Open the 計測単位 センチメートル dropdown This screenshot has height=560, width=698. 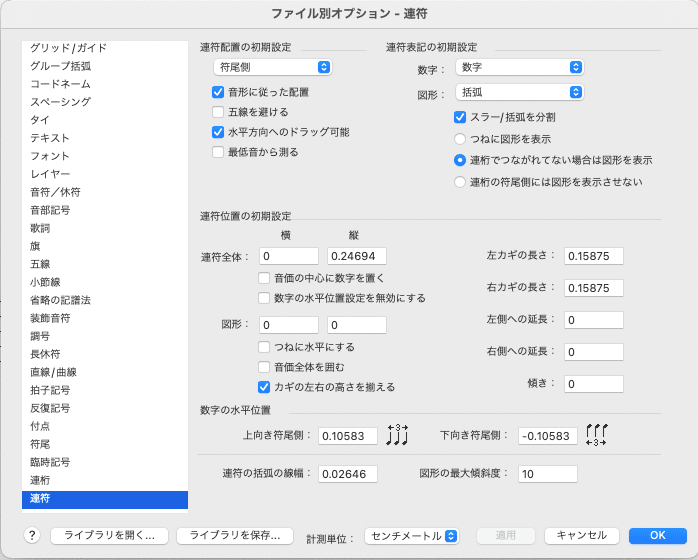pos(412,536)
